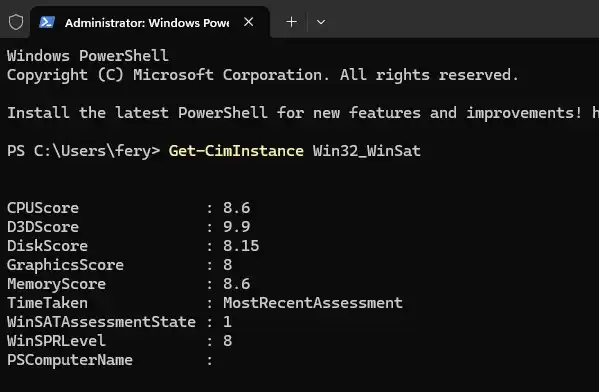The height and width of the screenshot is (392, 599).
Task: Click the MostRecentAssessment value
Action: click(x=313, y=303)
